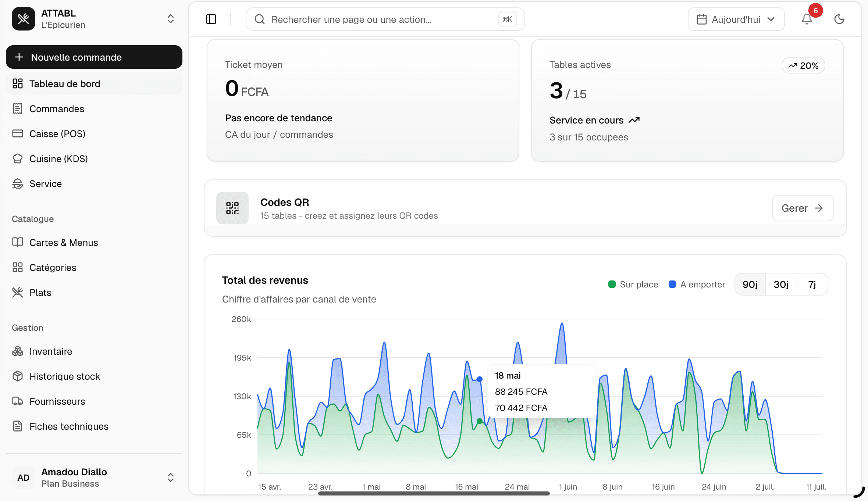Image resolution: width=868 pixels, height=501 pixels.
Task: Toggle dark mode moon icon
Action: (x=839, y=19)
